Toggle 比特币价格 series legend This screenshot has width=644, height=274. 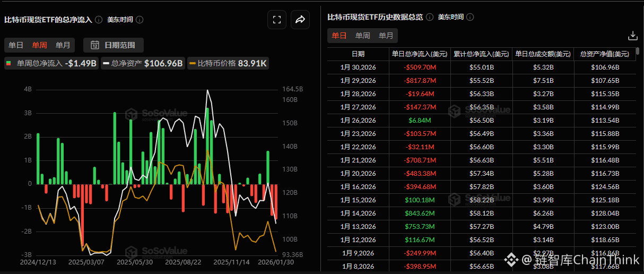tap(229, 64)
